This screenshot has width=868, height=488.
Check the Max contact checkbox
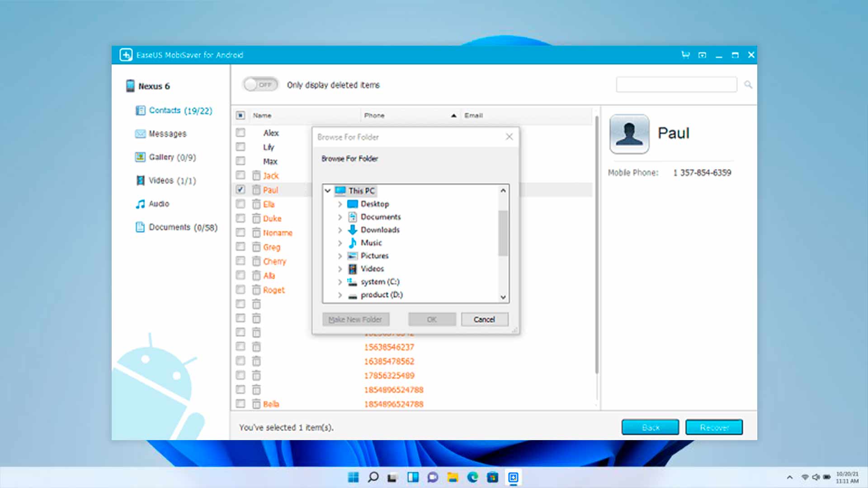(x=241, y=161)
